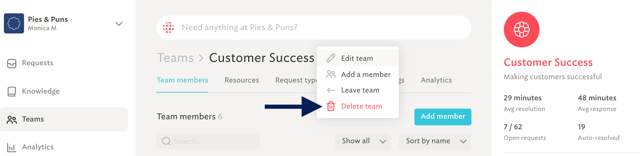Open the Sort by name dropdown
Screen dimensions: 644x156
[435, 141]
